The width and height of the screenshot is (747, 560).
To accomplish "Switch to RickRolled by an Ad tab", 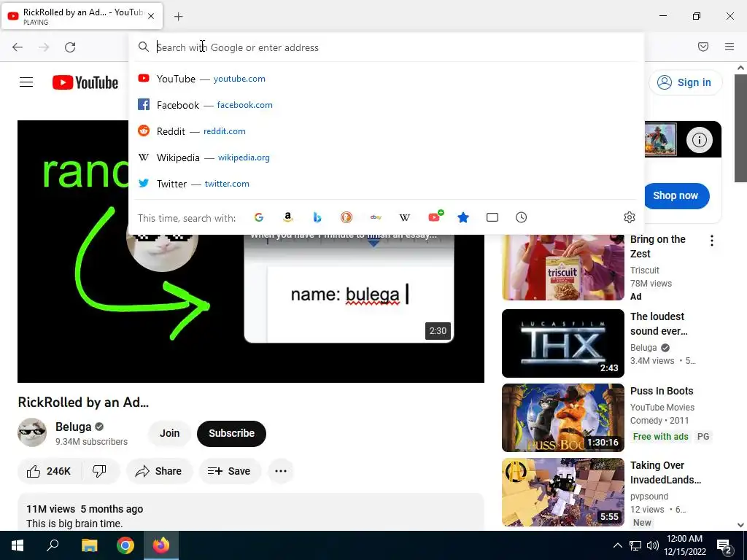I will [x=82, y=16].
